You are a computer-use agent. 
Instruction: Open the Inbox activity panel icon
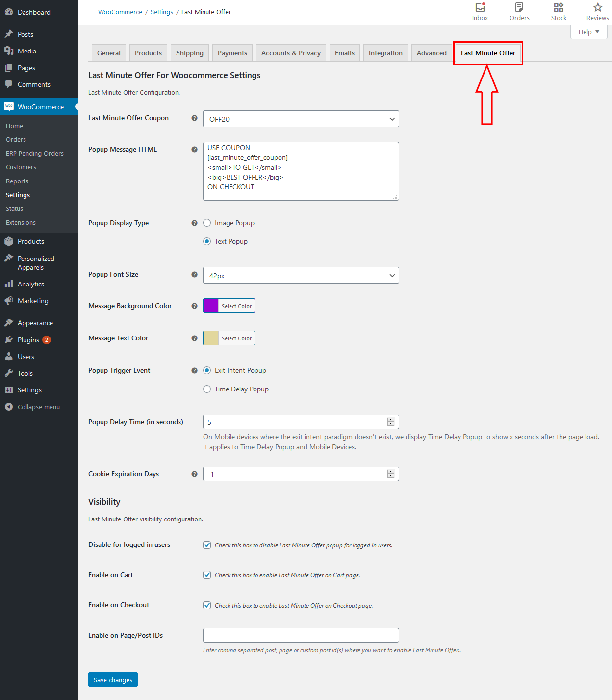coord(480,7)
